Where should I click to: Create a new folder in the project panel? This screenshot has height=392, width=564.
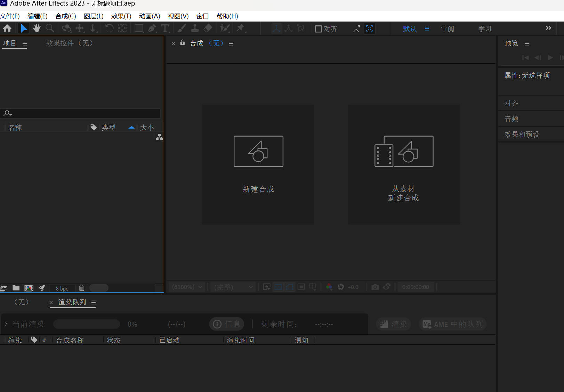pyautogui.click(x=16, y=288)
